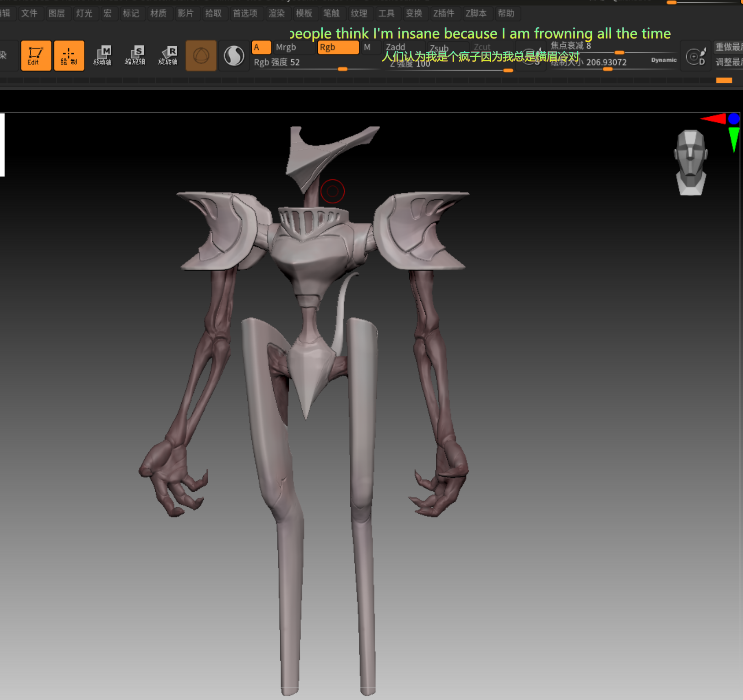Open the 文件 (File) menu

click(x=29, y=13)
